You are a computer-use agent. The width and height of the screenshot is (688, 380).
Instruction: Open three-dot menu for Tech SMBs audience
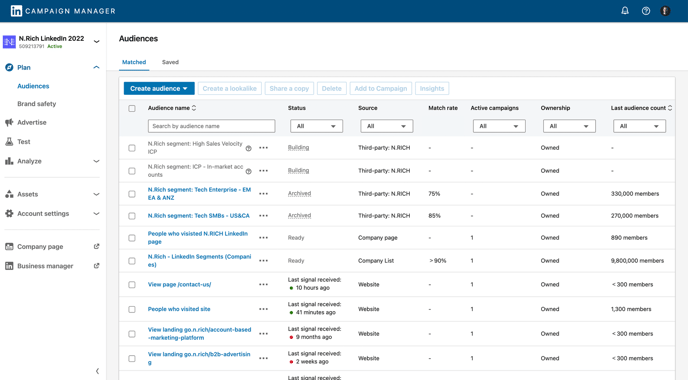[263, 216]
